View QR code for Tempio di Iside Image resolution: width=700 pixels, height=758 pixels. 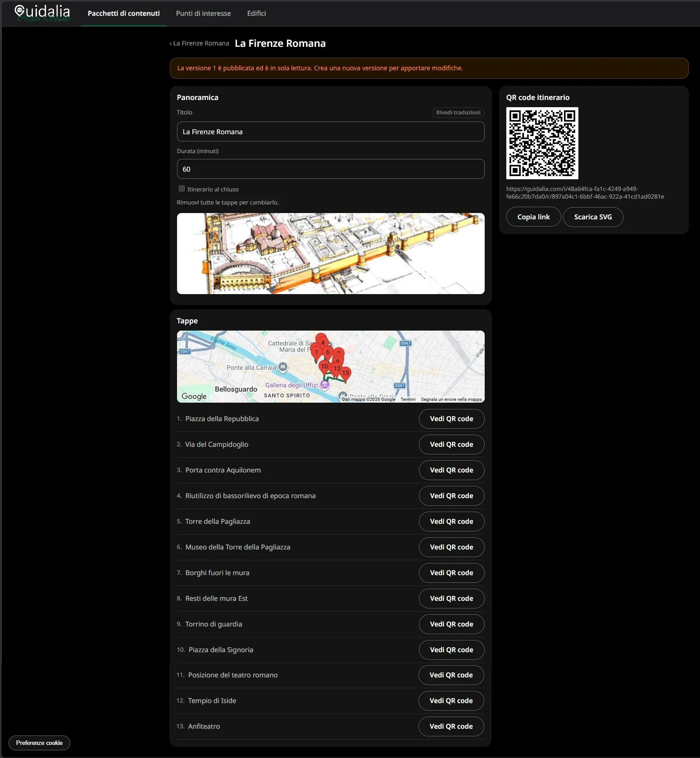click(x=451, y=701)
